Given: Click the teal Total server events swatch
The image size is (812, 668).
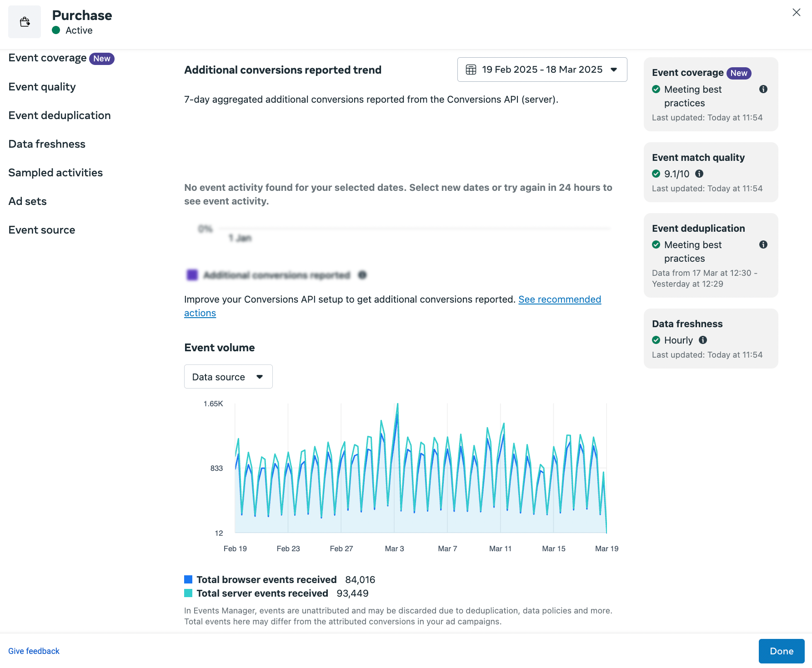Looking at the screenshot, I should click(188, 593).
